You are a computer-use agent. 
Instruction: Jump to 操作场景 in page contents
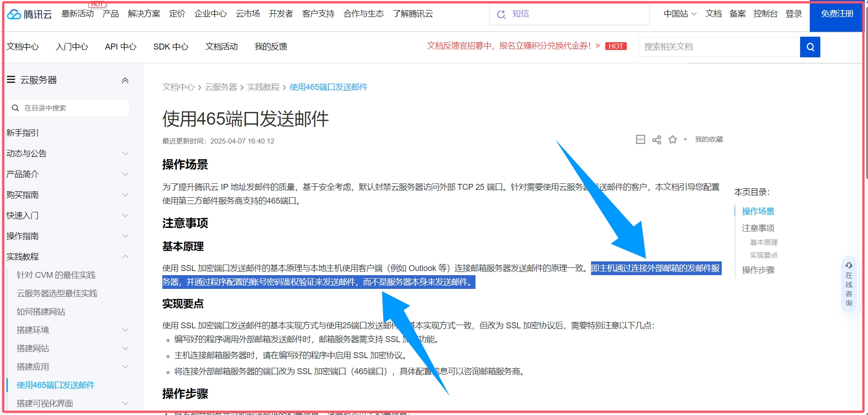(x=758, y=211)
